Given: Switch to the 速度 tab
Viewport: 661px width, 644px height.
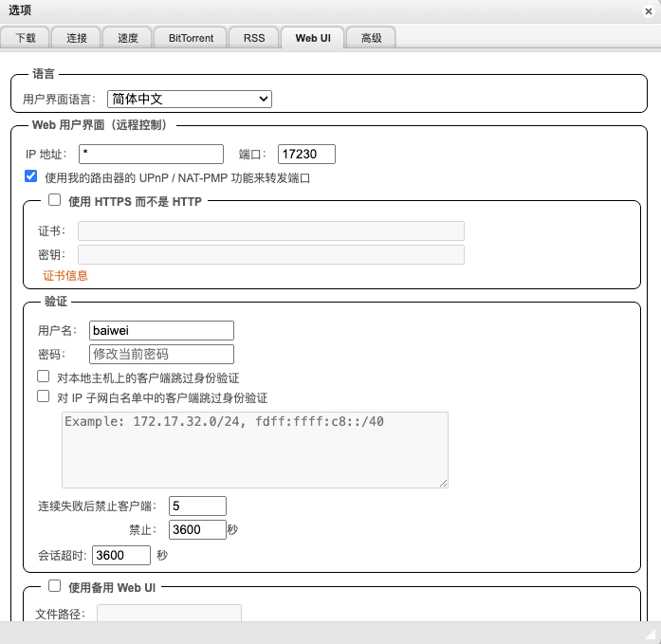Looking at the screenshot, I should 127,38.
